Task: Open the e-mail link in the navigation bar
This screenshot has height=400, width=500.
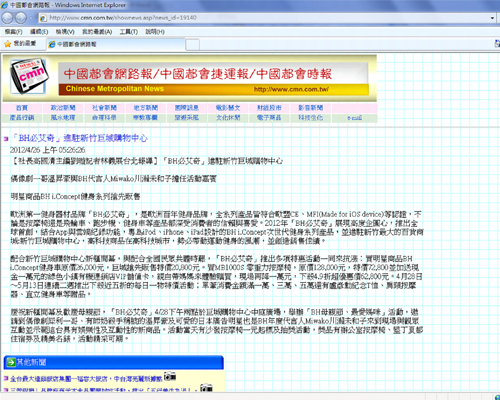Action: 354,118
